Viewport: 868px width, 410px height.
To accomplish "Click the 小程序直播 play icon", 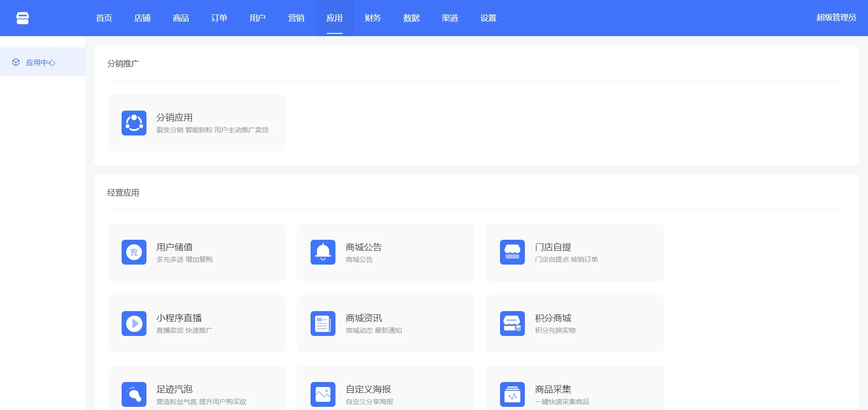I will click(x=134, y=323).
